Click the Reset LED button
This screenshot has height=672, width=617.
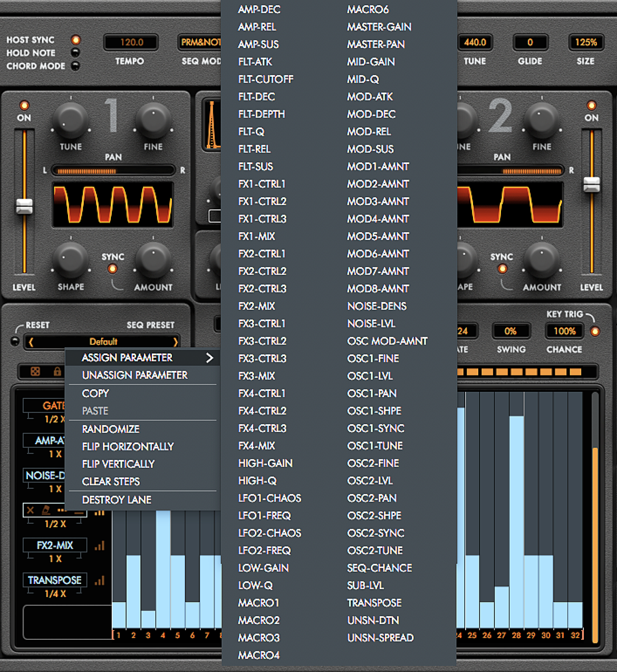tap(15, 341)
